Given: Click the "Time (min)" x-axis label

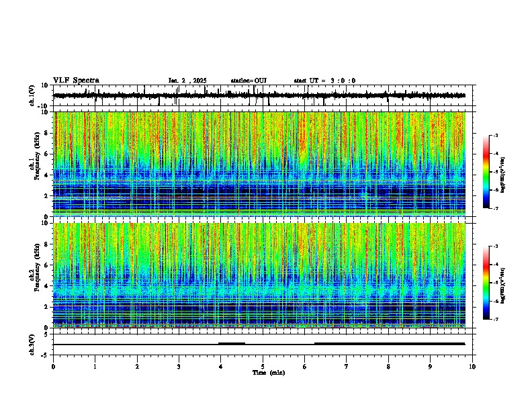Looking at the screenshot, I should pyautogui.click(x=269, y=373).
